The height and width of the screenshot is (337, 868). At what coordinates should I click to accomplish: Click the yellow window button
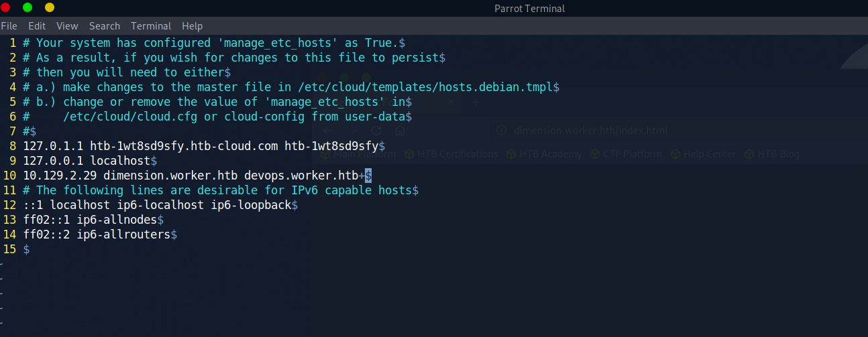pyautogui.click(x=50, y=7)
